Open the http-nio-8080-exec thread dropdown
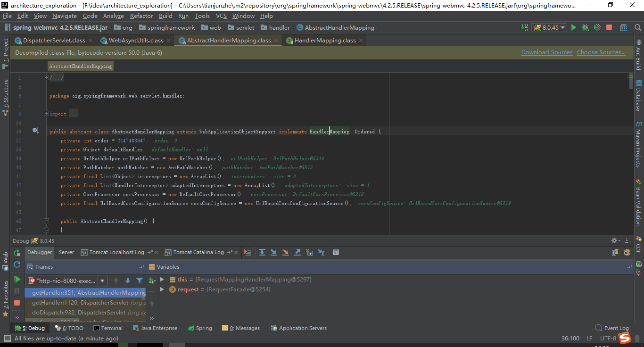This screenshot has height=347, width=644. point(102,280)
